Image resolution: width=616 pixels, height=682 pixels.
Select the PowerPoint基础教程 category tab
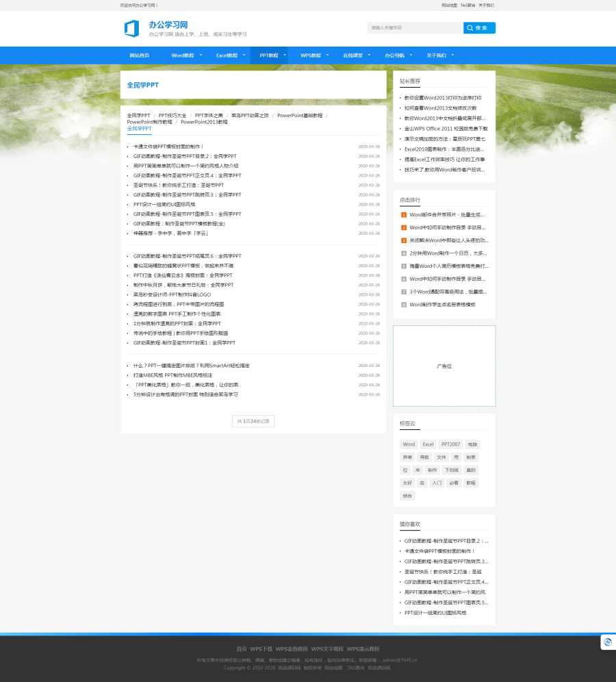(300, 116)
